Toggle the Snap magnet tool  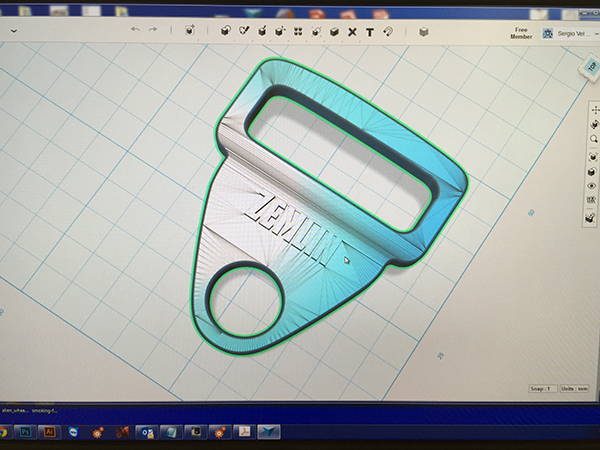(388, 31)
